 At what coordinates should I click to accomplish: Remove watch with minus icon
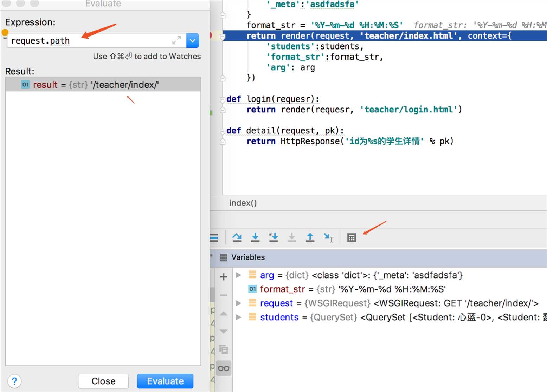tap(224, 295)
